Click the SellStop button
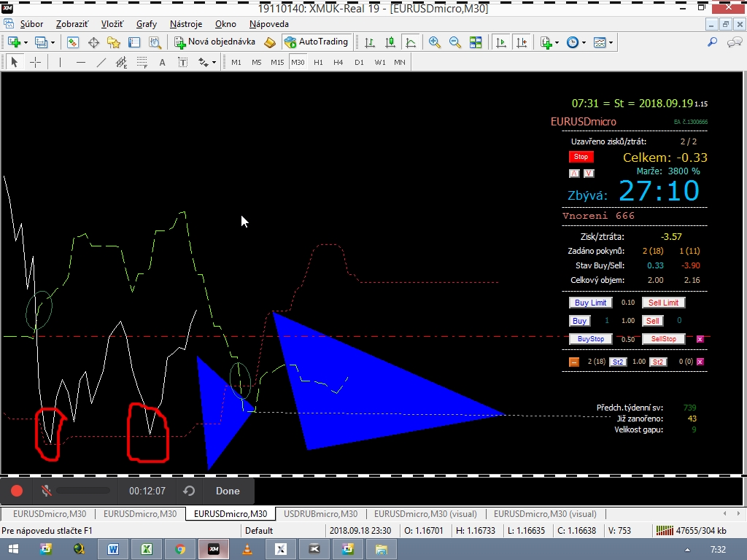747x560 pixels. click(664, 339)
